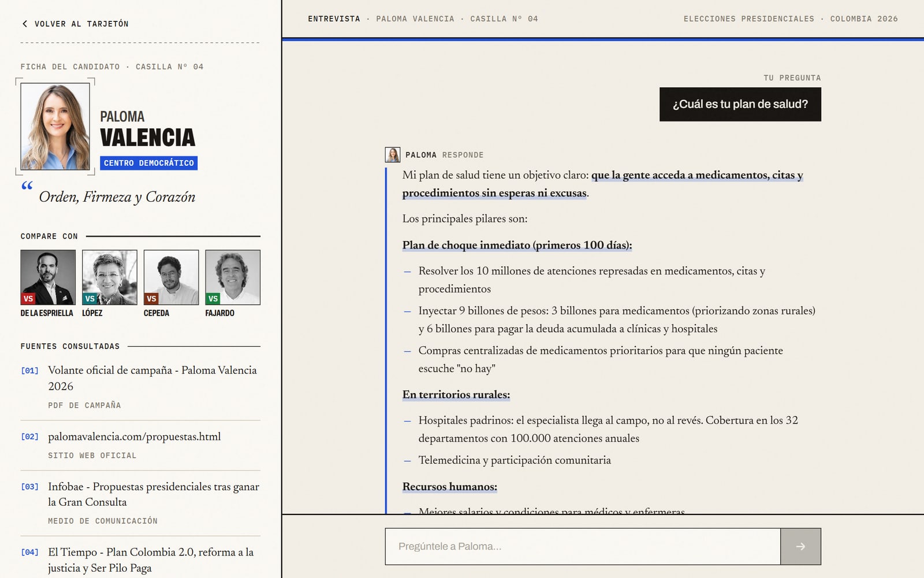Click the small Paloma avatar beside 'Paloma responde'
This screenshot has width=924, height=578.
393,155
